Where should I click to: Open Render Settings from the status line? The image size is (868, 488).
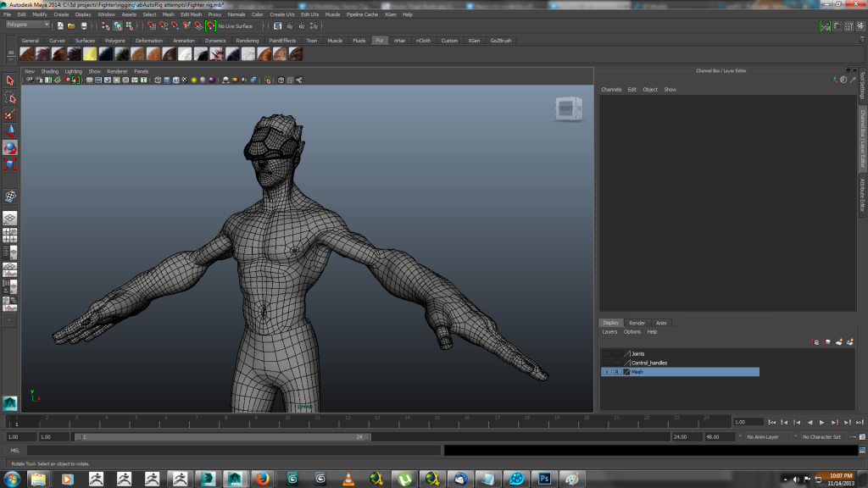click(x=314, y=27)
